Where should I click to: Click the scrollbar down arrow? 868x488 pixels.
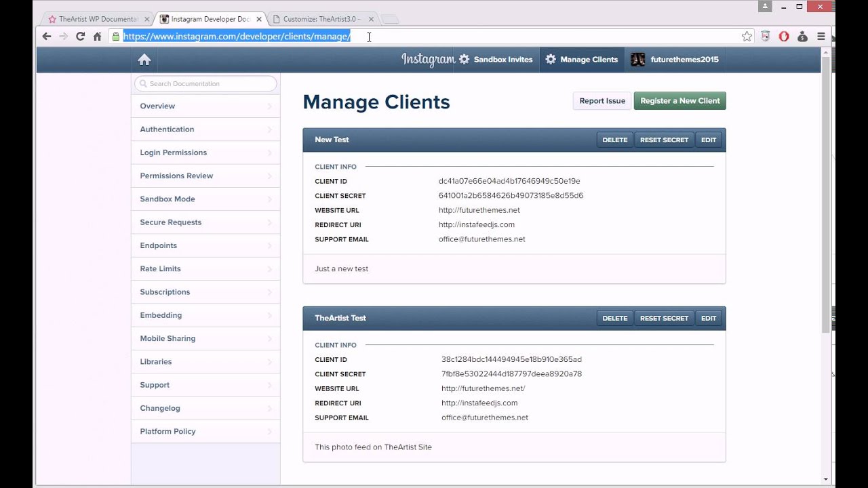[825, 479]
